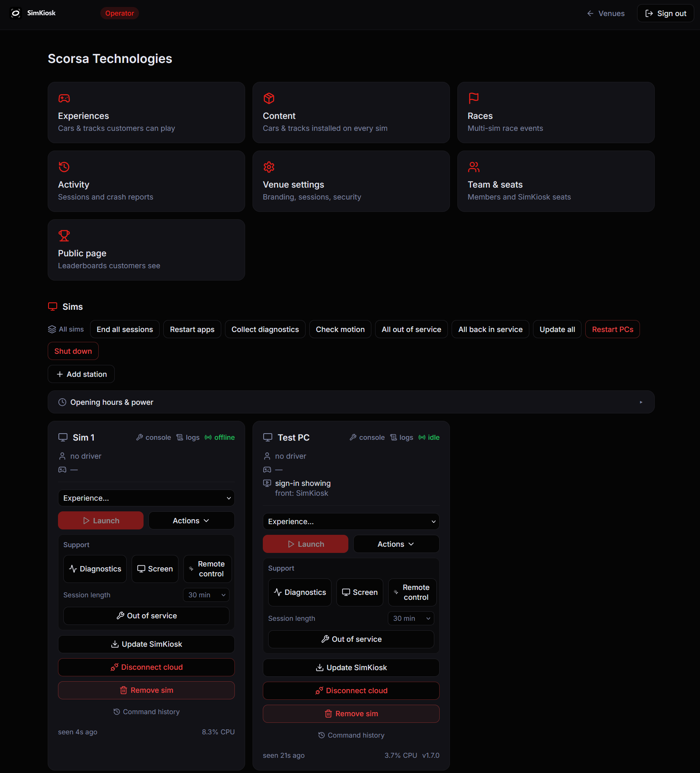
Task: Open the Content card box icon
Action: [x=269, y=98]
